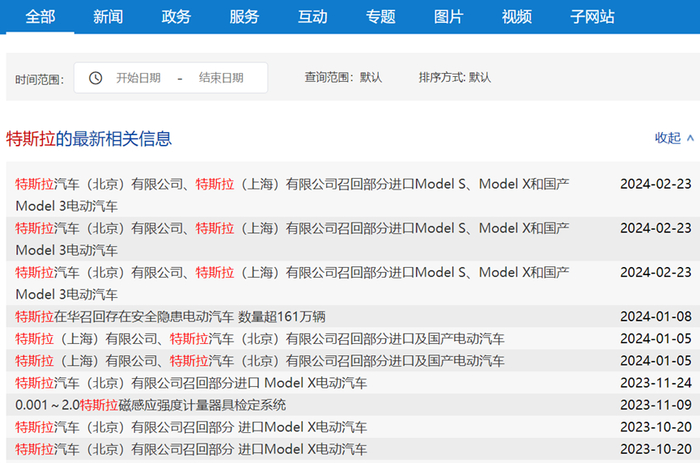Click the date 2023-11-09
The image size is (700, 463).
click(x=656, y=405)
